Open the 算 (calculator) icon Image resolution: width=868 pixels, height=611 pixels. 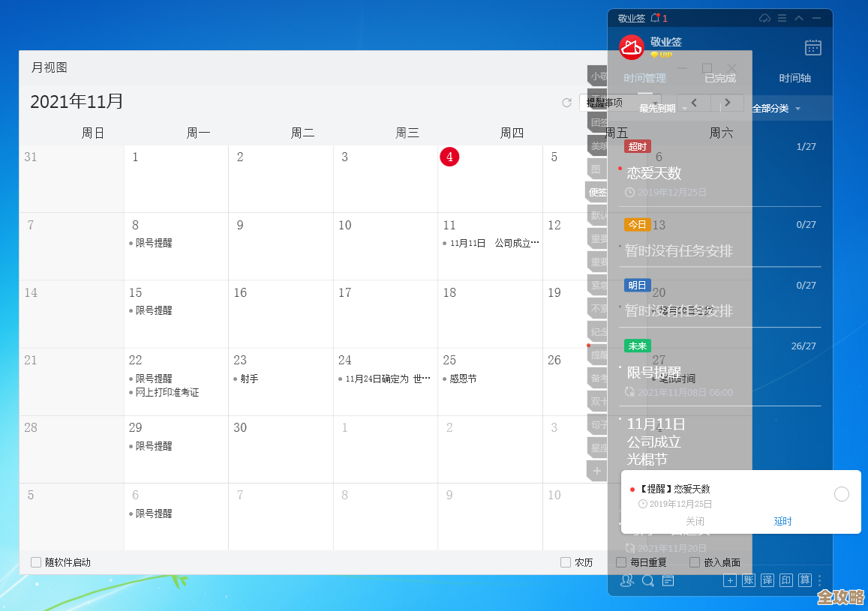pyautogui.click(x=804, y=580)
